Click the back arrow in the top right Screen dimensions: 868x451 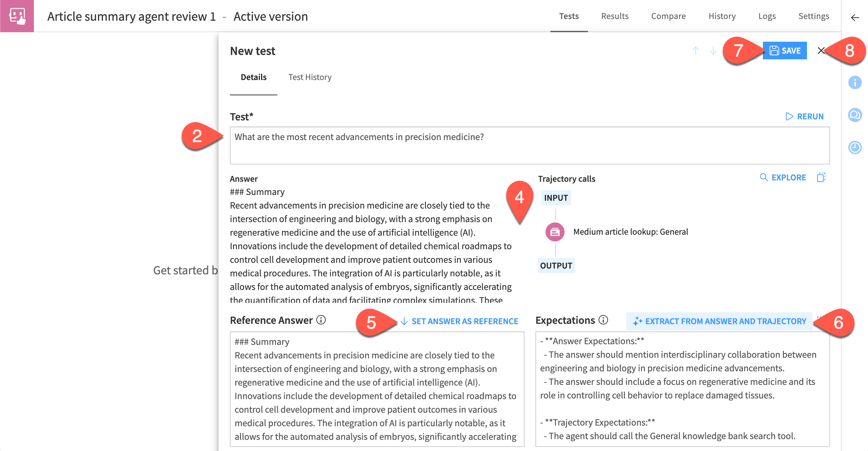855,18
